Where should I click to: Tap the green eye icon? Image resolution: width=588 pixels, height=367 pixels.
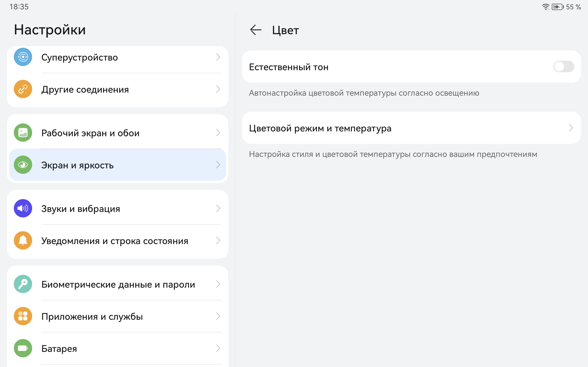click(23, 165)
